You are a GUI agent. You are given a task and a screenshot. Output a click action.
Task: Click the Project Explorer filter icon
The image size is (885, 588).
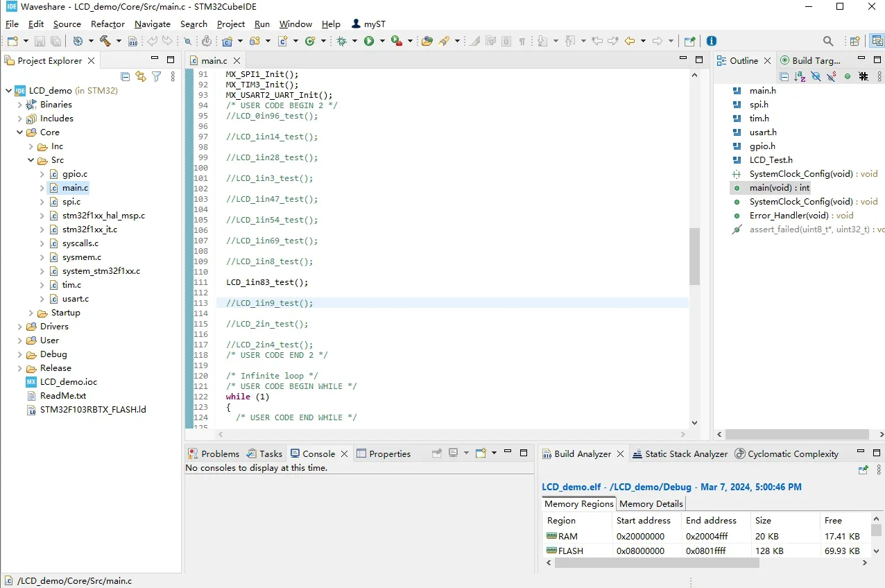(x=157, y=77)
